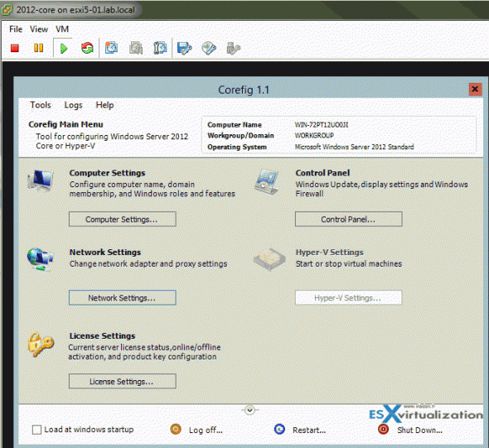489x448 pixels.
Task: Click the Log off icon
Action: pos(176,429)
